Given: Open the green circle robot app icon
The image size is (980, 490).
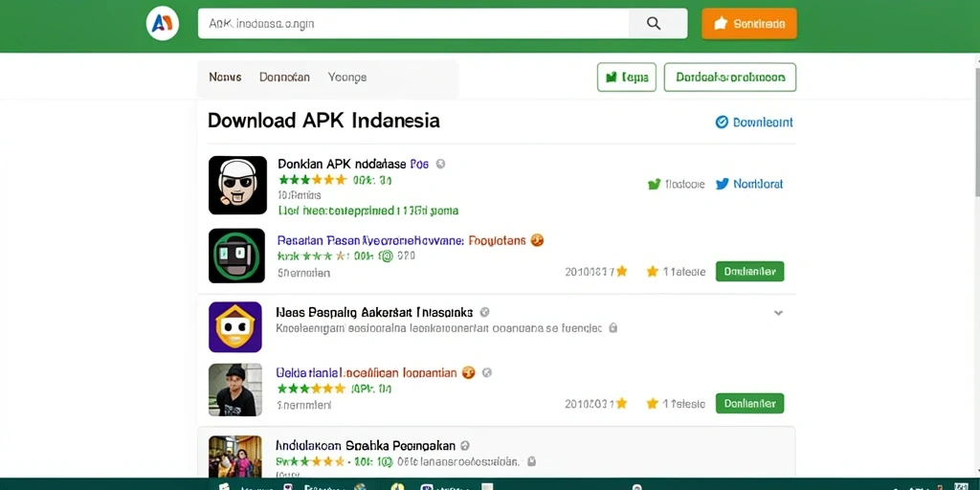Looking at the screenshot, I should tap(237, 256).
